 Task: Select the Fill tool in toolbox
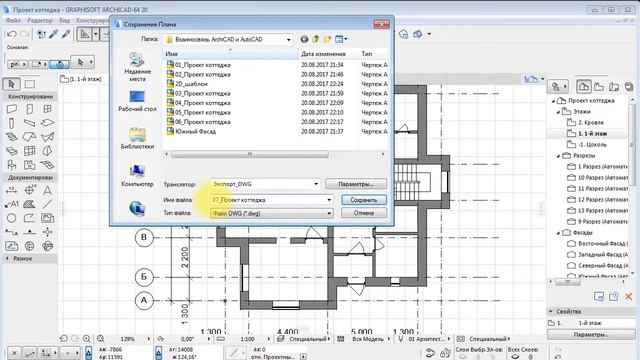(29, 204)
